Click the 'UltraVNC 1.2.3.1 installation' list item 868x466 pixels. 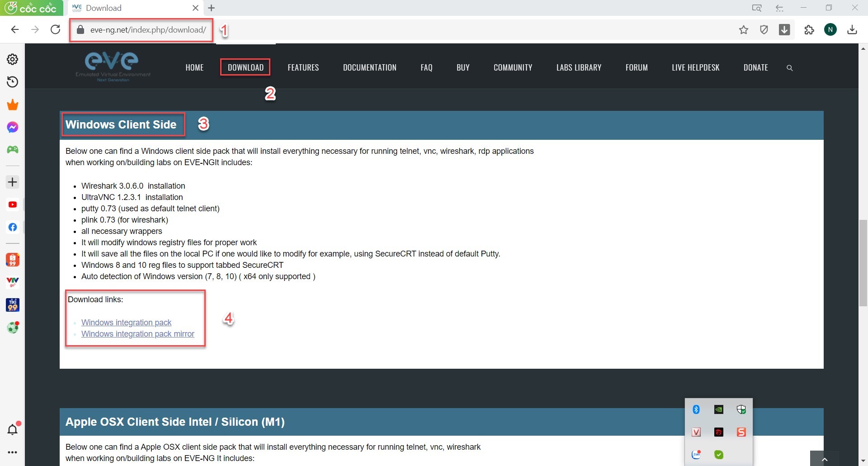pos(132,197)
